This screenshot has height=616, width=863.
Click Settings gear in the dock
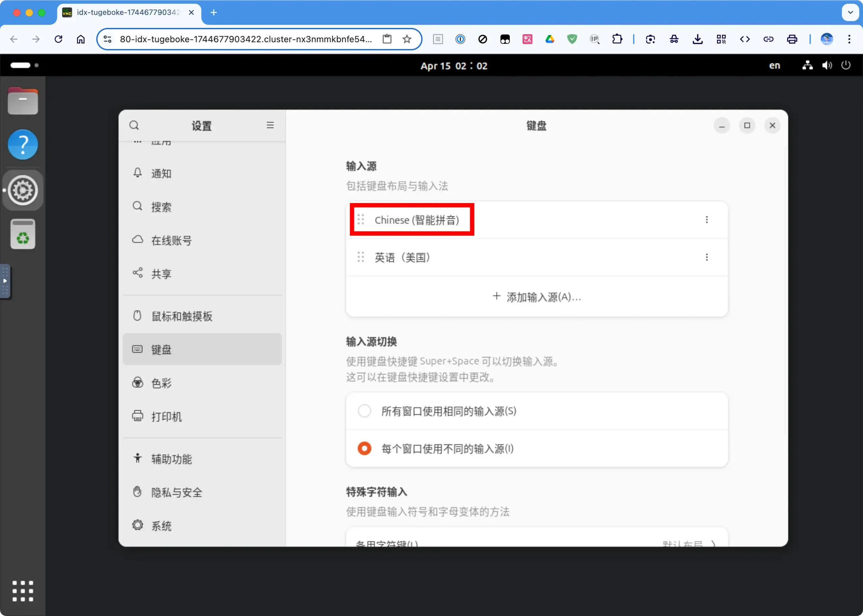[x=23, y=190]
